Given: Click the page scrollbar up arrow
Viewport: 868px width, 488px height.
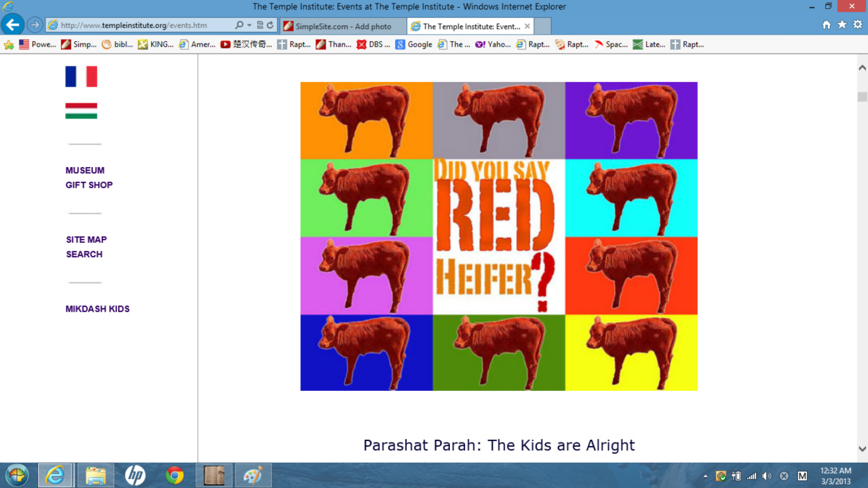Looking at the screenshot, I should (862, 68).
